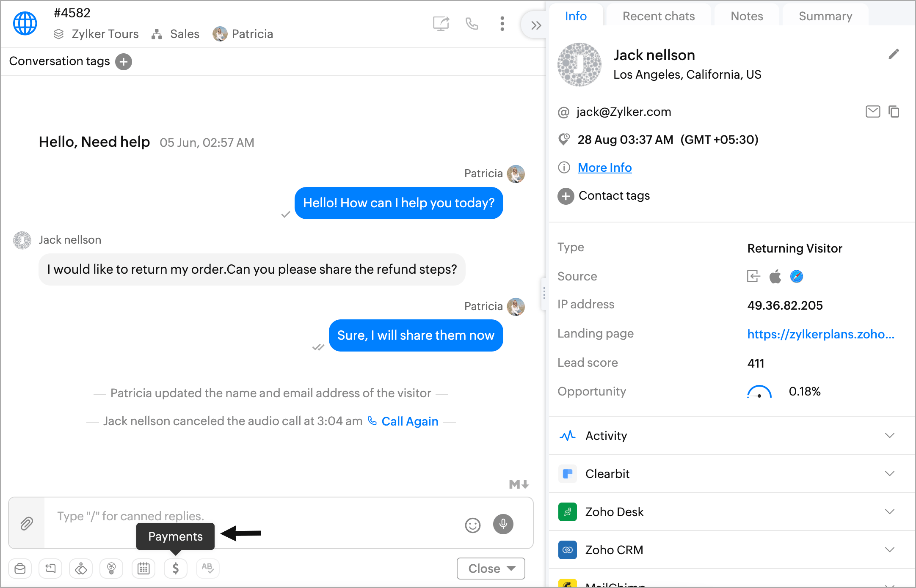Image resolution: width=916 pixels, height=588 pixels.
Task: Add a contact tag plus button
Action: [x=566, y=196]
